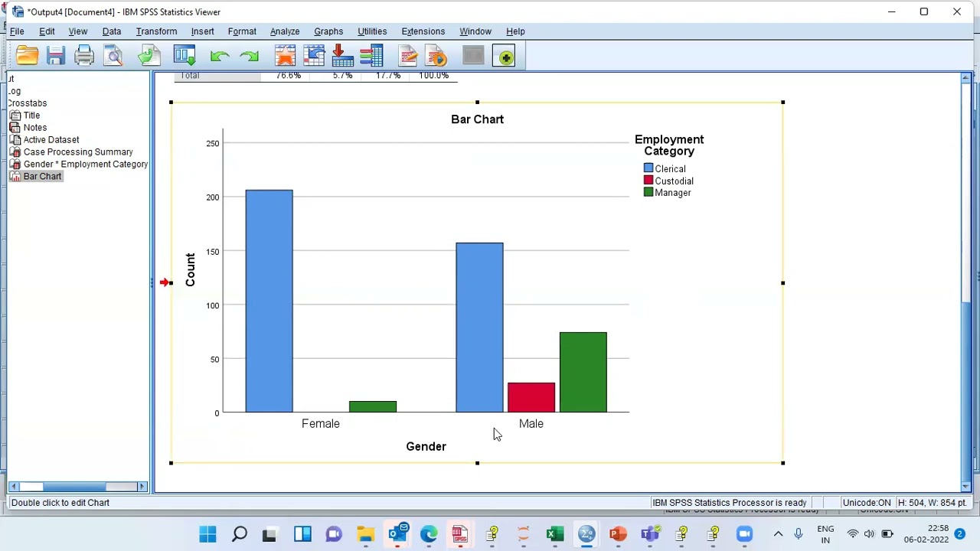Open Microsoft Edge from the taskbar

[x=429, y=534]
